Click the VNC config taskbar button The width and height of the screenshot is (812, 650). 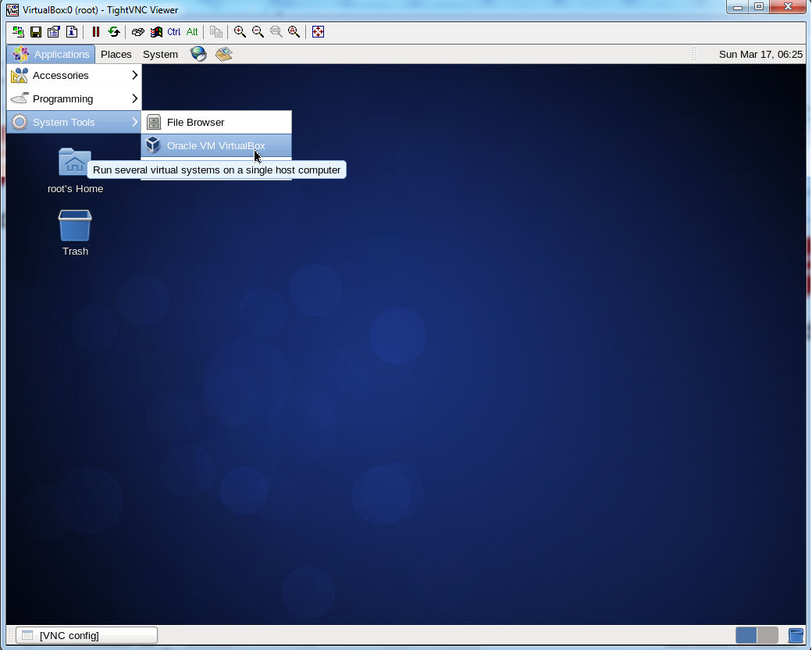(84, 634)
